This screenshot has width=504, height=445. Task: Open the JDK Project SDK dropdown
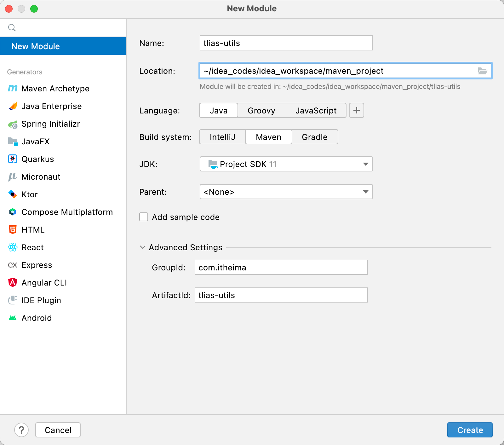click(286, 164)
